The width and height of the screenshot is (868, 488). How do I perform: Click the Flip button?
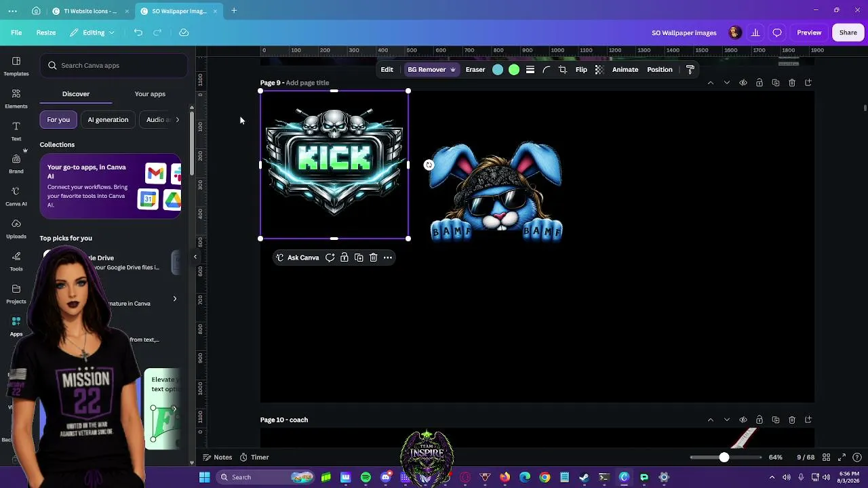[x=581, y=70]
